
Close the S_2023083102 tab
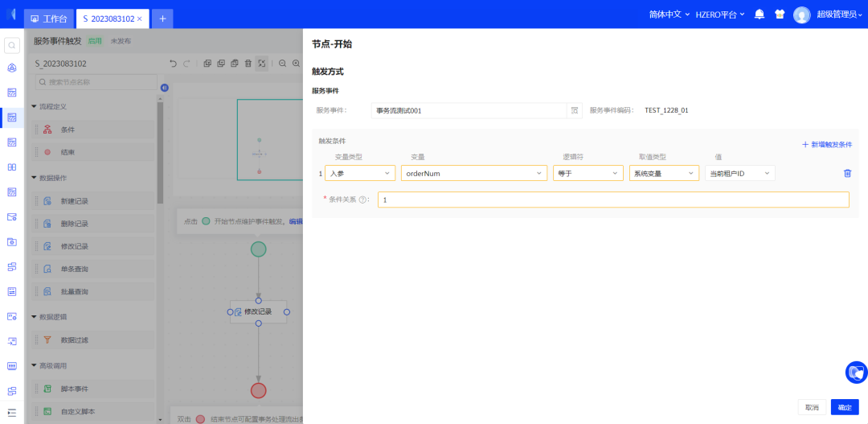coord(140,19)
